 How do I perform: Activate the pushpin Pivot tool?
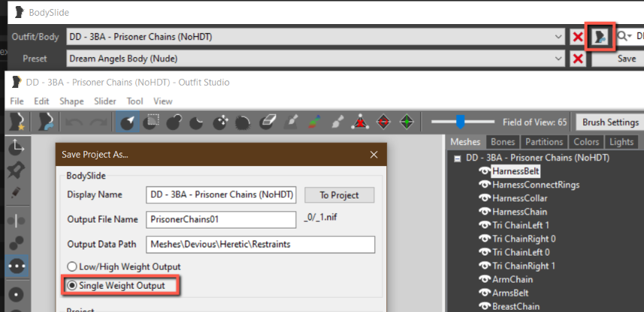coord(17,169)
